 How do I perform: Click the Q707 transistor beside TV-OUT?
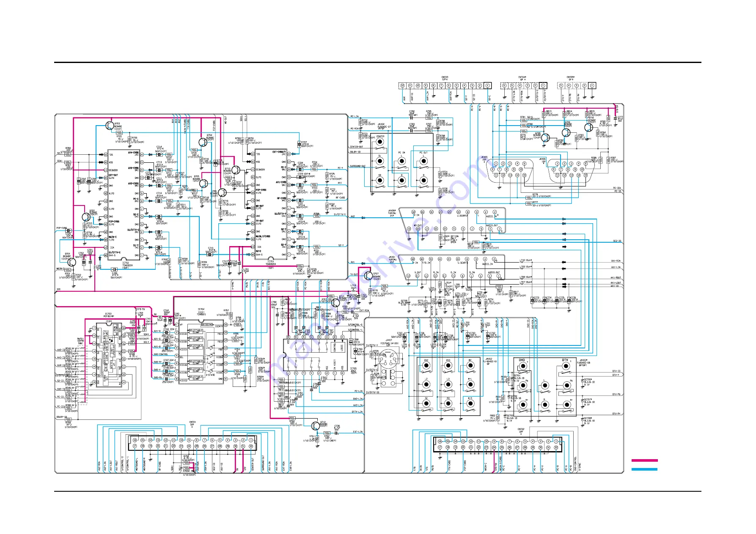[x=368, y=276]
